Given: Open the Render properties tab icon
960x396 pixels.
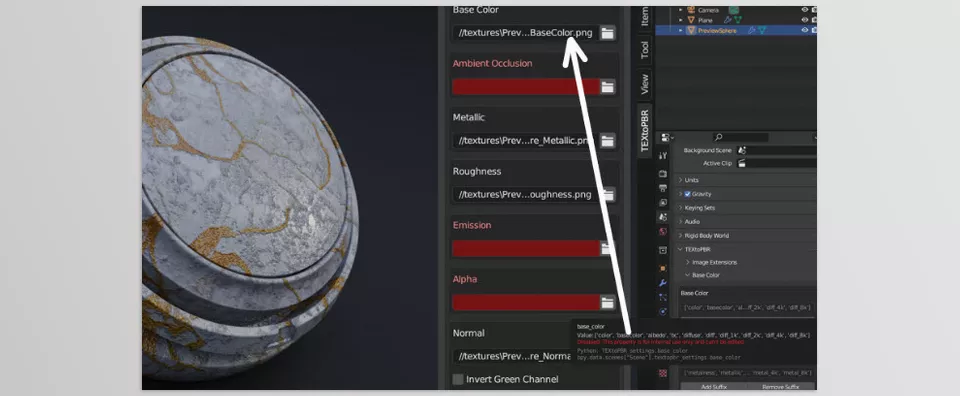Looking at the screenshot, I should point(662,174).
